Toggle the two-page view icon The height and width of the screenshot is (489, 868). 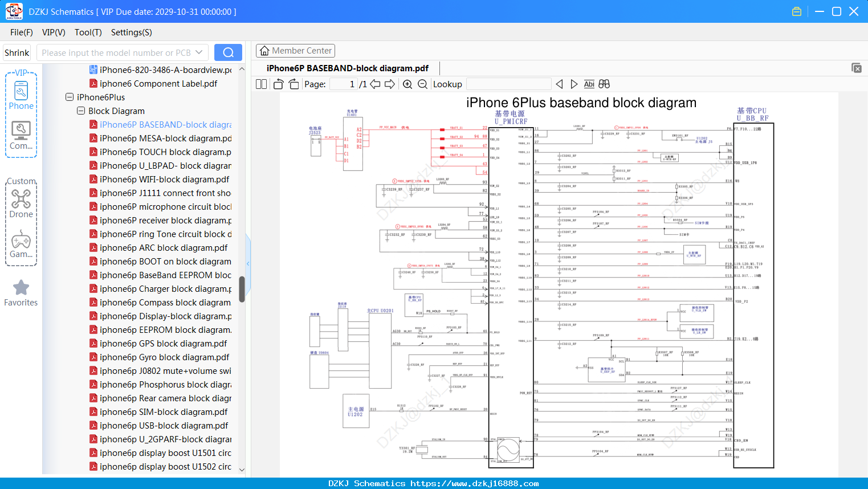tap(261, 84)
